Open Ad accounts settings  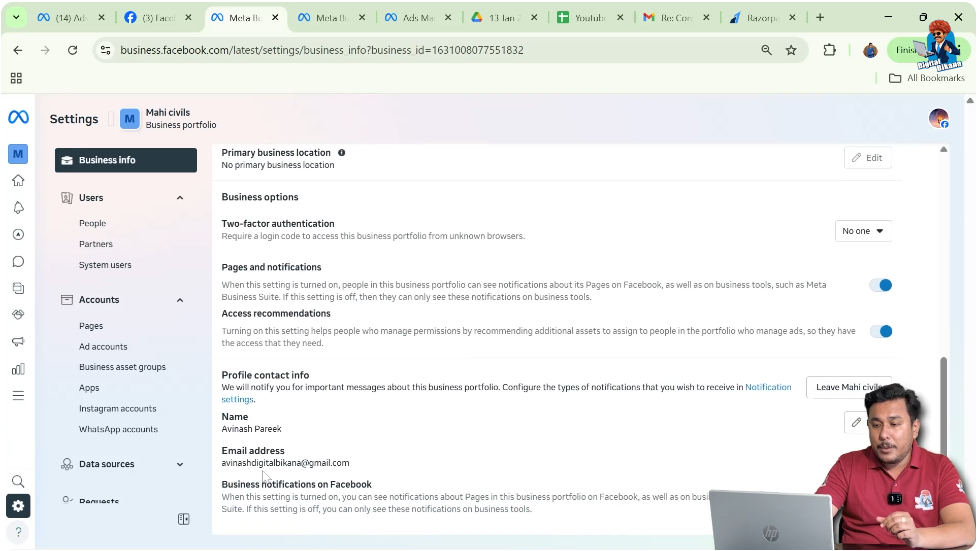pos(103,347)
